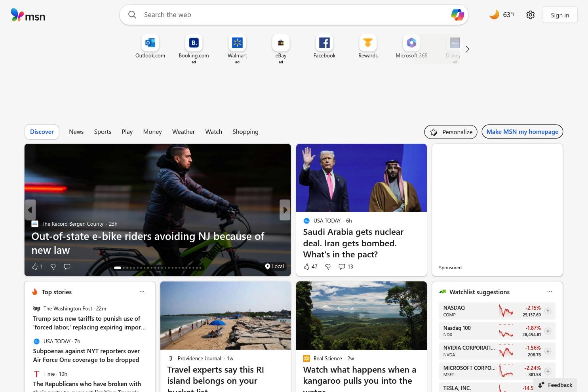
Task: Click the Search the web field
Action: (294, 15)
